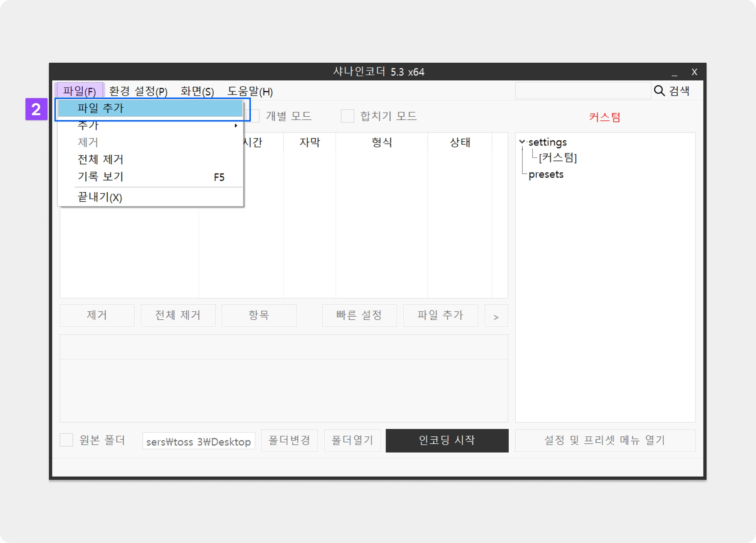
Task: Select the presets tree item
Action: 546,174
